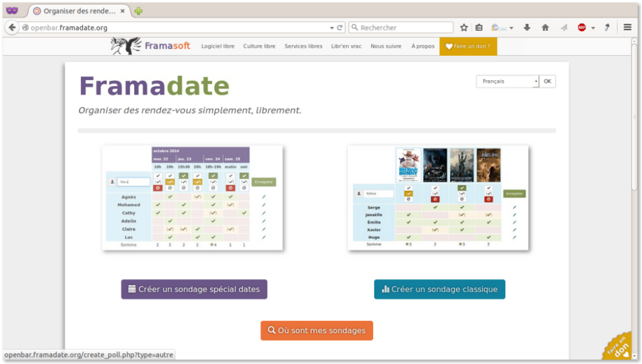Image resolution: width=642 pixels, height=364 pixels.
Task: Click the browser back arrow button
Action: point(12,28)
